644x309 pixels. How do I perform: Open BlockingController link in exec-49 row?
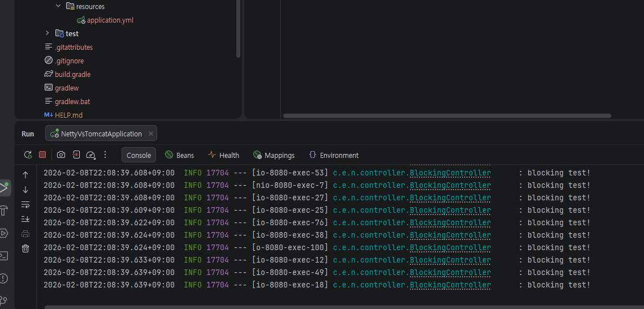coord(450,272)
